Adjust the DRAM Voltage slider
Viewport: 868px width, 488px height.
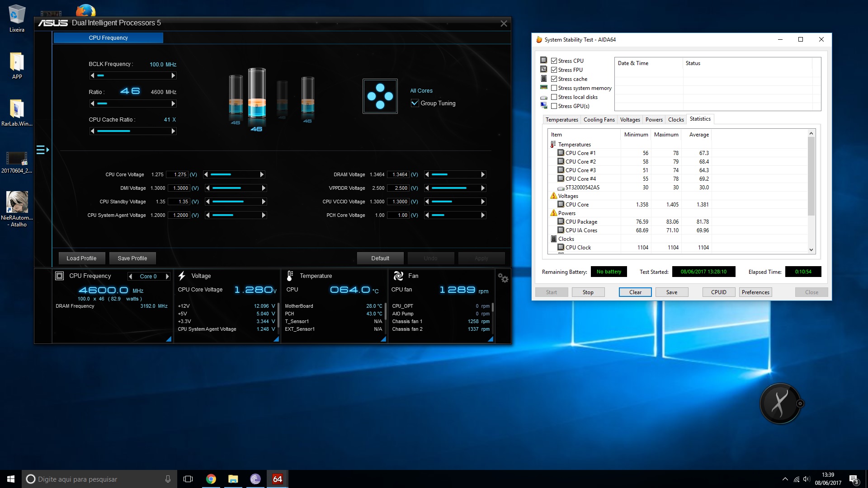[455, 174]
